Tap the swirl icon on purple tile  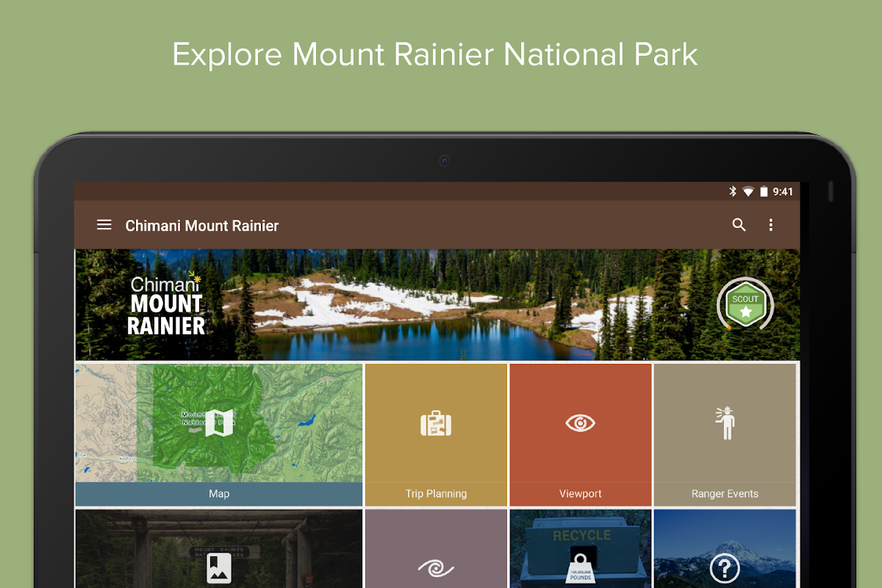pyautogui.click(x=436, y=568)
